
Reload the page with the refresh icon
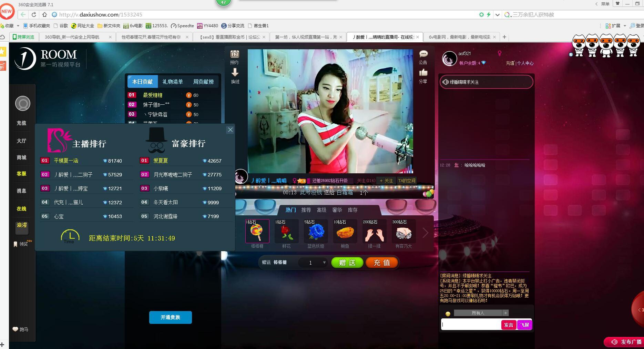click(34, 14)
